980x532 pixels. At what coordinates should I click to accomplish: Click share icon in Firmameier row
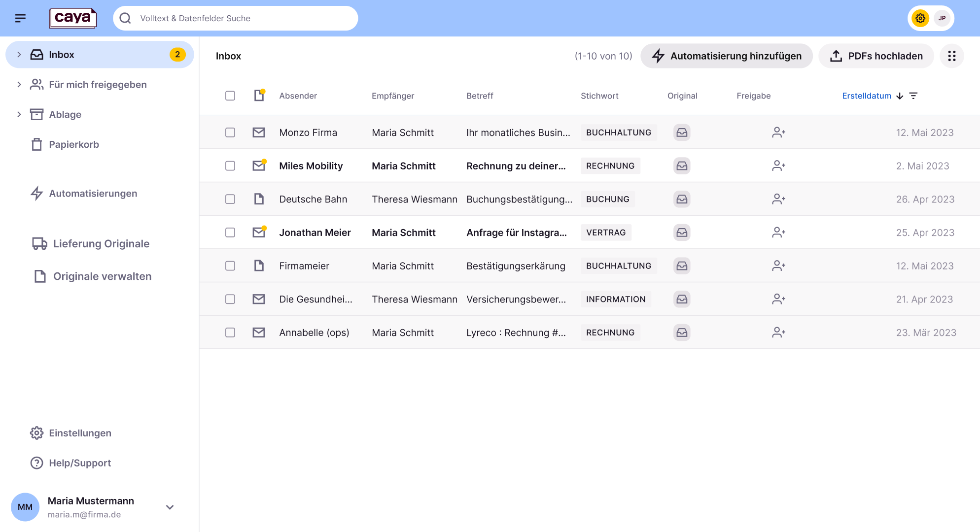(778, 266)
